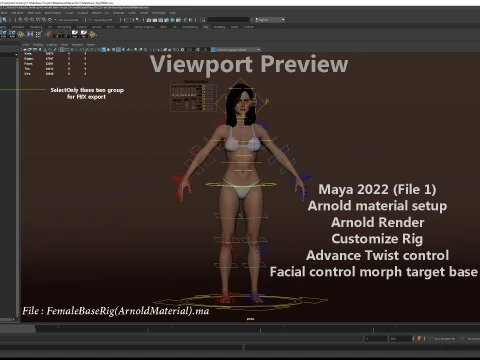The height and width of the screenshot is (360, 480).
Task: Open the viewport View panel menu
Action: tap(26, 44)
